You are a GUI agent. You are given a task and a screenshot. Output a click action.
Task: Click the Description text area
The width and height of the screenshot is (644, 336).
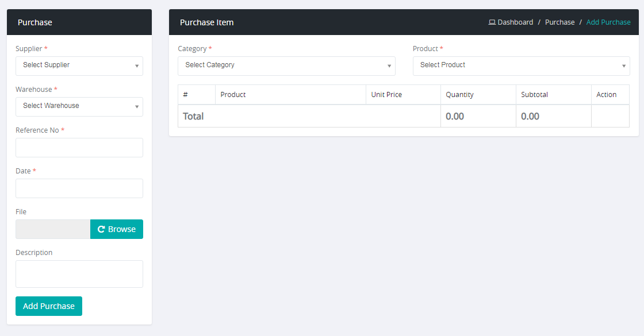[x=79, y=273]
